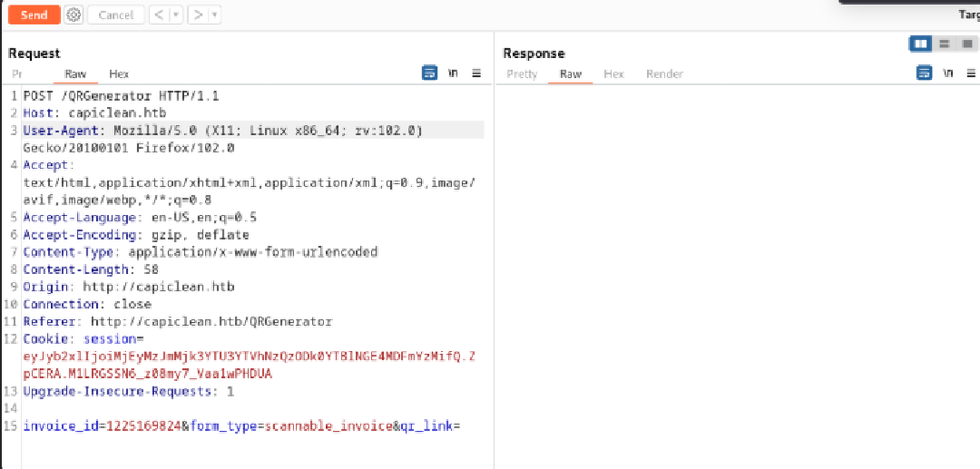Image resolution: width=980 pixels, height=469 pixels.
Task: Open the Request panel hamburger menu
Action: pos(476,73)
